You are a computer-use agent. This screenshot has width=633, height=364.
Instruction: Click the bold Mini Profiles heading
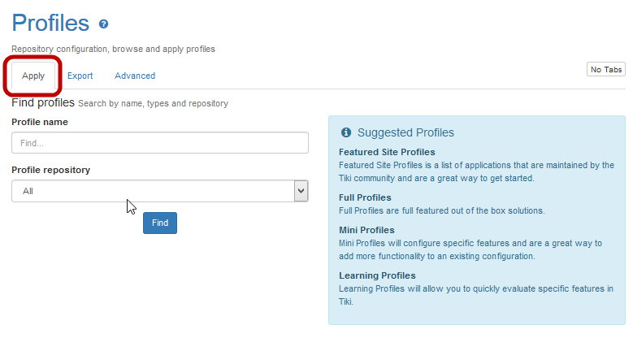366,230
